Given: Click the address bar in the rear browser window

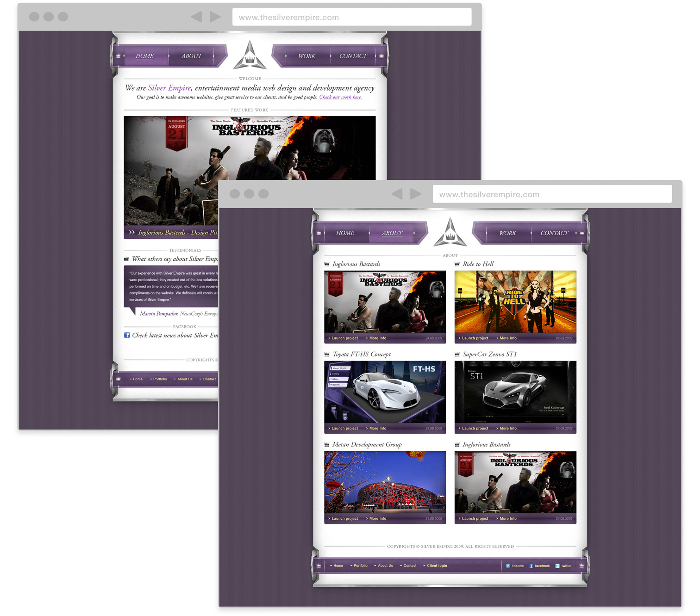Looking at the screenshot, I should point(352,17).
